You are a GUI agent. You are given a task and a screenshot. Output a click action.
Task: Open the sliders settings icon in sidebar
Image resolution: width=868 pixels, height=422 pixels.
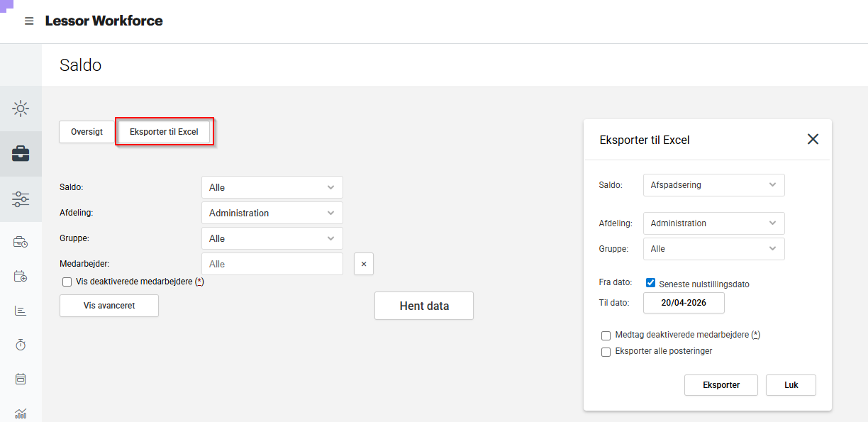[x=21, y=199]
